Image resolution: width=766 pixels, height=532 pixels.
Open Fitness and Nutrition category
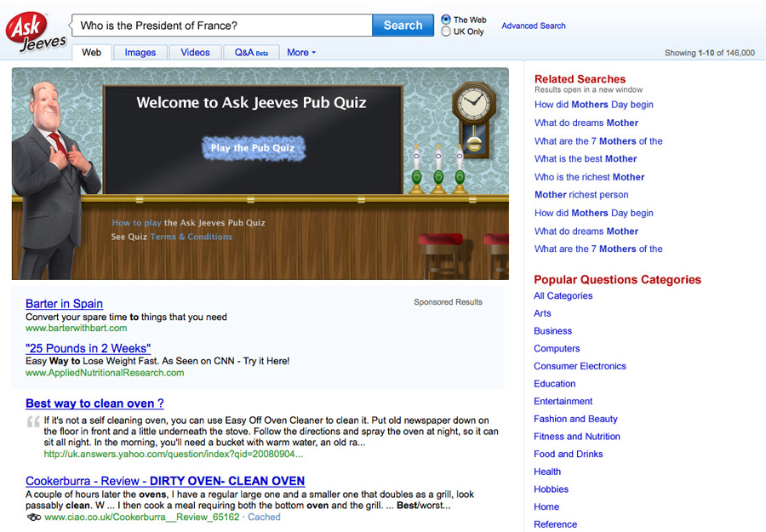[577, 437]
